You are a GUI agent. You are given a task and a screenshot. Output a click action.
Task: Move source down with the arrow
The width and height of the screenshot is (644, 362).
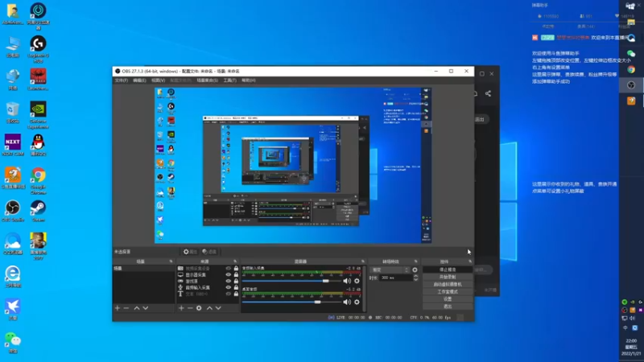218,308
